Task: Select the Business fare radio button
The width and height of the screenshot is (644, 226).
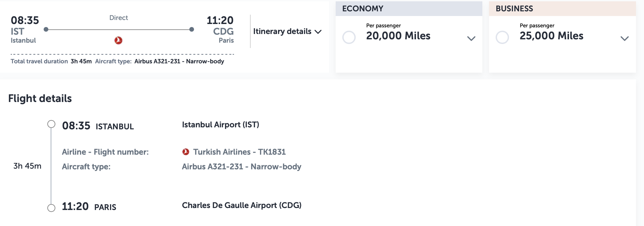Action: 502,37
